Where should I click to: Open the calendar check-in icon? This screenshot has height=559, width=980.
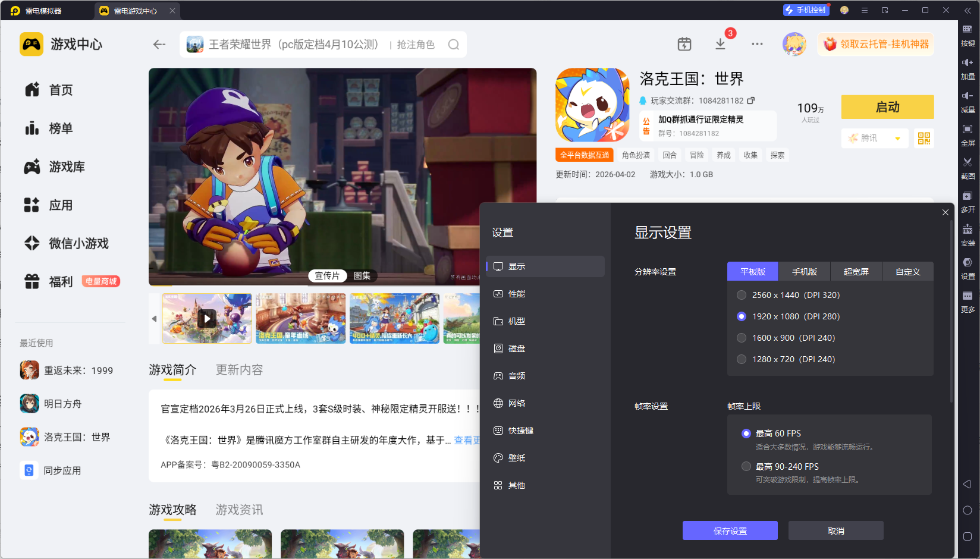pos(684,44)
